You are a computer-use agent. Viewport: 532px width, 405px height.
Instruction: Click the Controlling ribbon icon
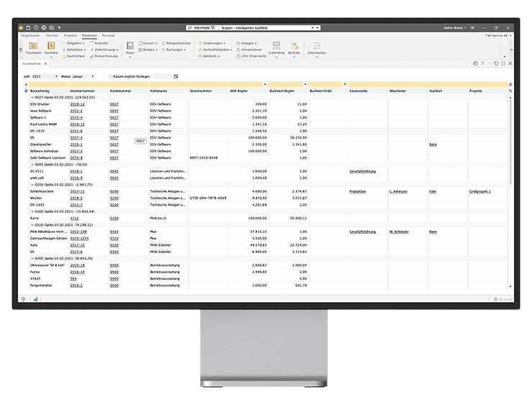[276, 47]
